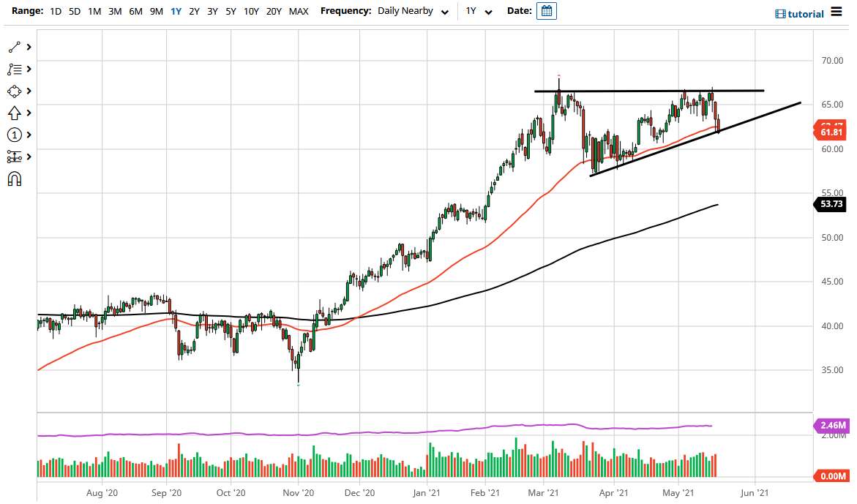Viewport: 857px width, 504px height.
Task: Open the Daily Nearby frequency dropdown
Action: point(413,11)
